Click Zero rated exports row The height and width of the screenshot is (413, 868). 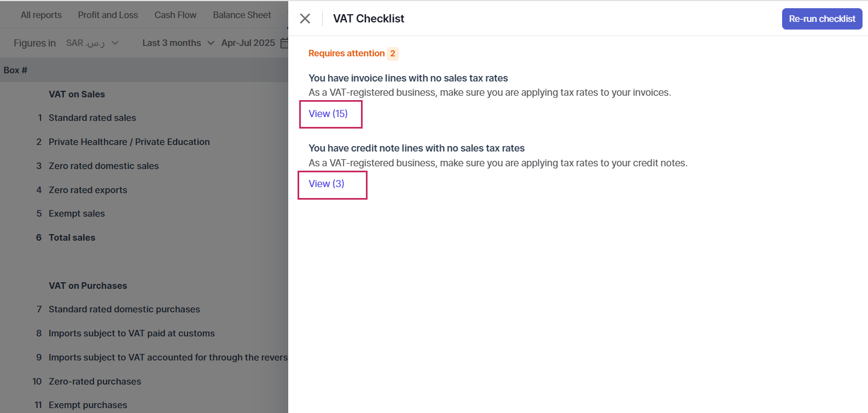click(144, 190)
